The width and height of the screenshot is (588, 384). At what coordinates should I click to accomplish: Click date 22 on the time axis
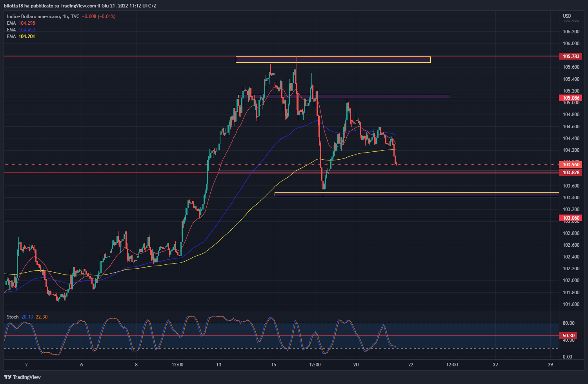pos(411,365)
